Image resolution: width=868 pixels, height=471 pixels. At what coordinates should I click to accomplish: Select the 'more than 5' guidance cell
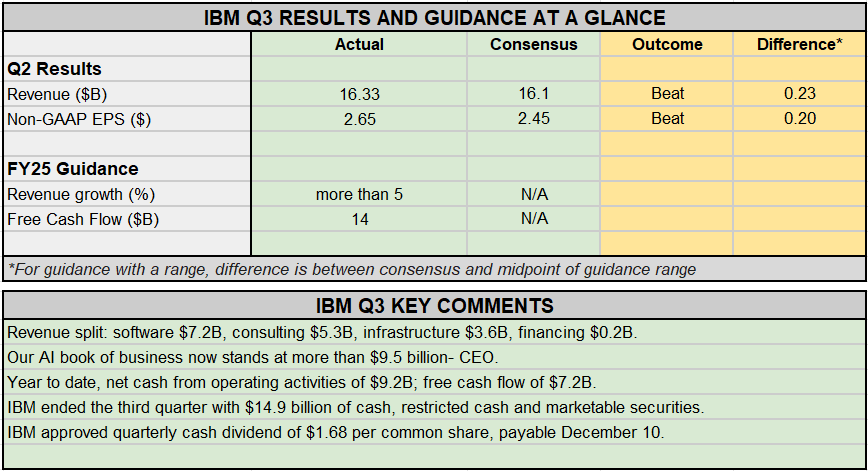coord(359,194)
